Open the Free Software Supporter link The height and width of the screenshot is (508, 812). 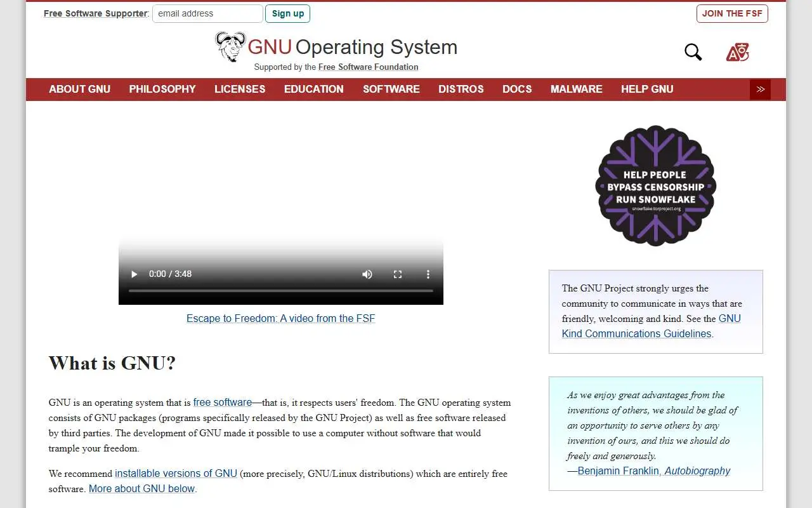tap(95, 13)
